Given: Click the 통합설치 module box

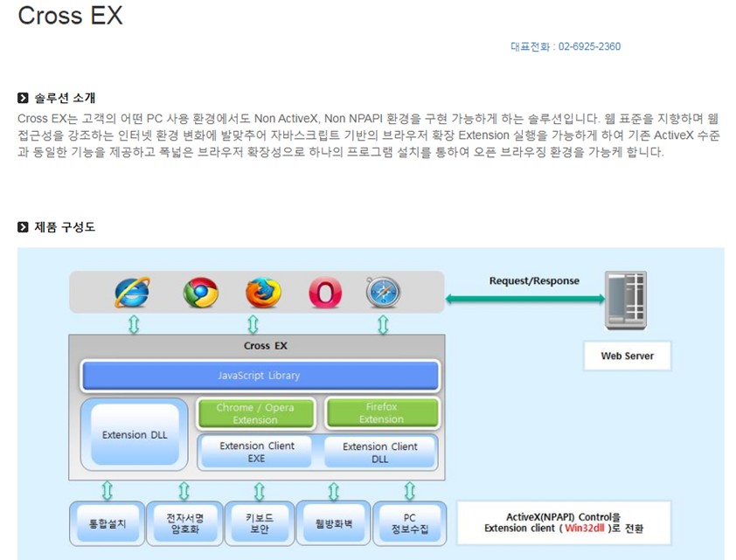Looking at the screenshot, I should (107, 523).
